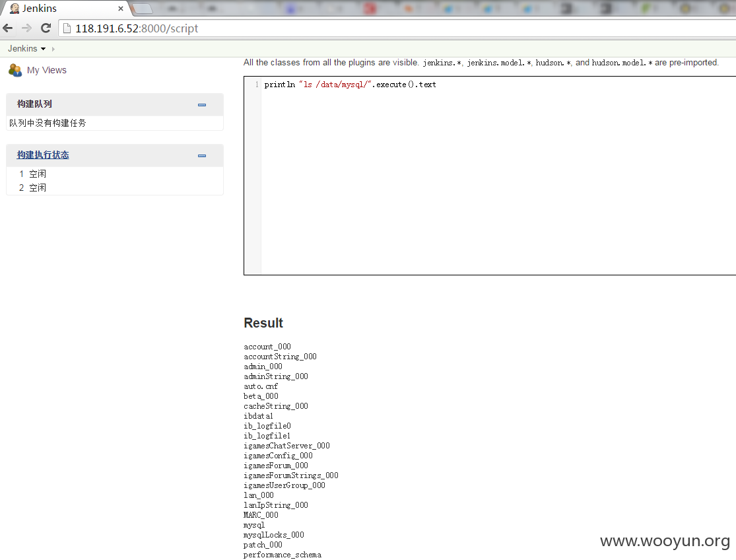Image resolution: width=736 pixels, height=560 pixels.
Task: Select auto.cnf in the result
Action: [261, 386]
